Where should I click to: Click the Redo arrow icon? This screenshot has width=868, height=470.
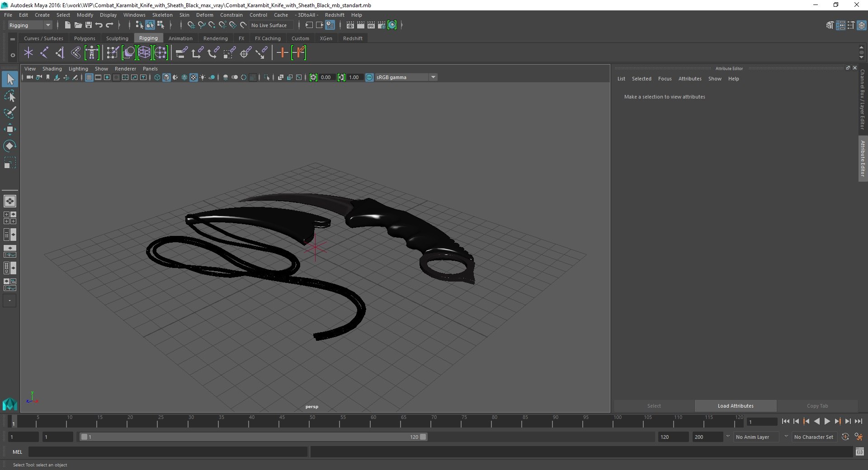coord(110,25)
